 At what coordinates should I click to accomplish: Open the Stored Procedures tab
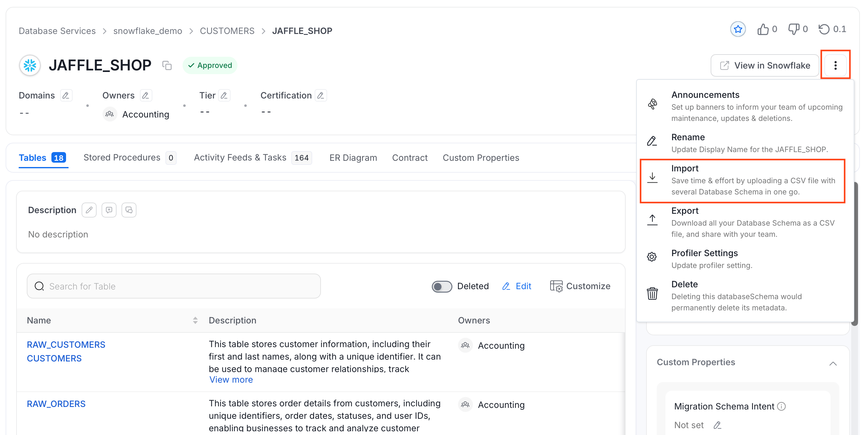(130, 158)
